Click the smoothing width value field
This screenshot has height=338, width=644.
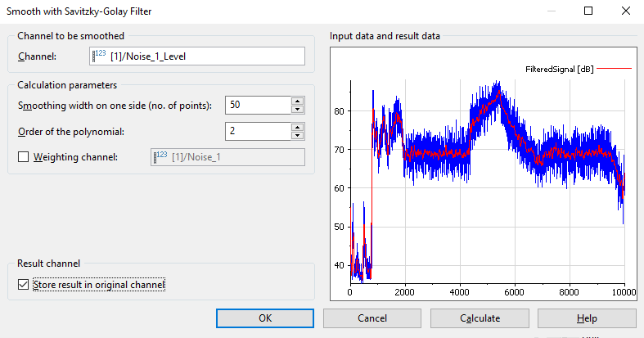pos(257,106)
